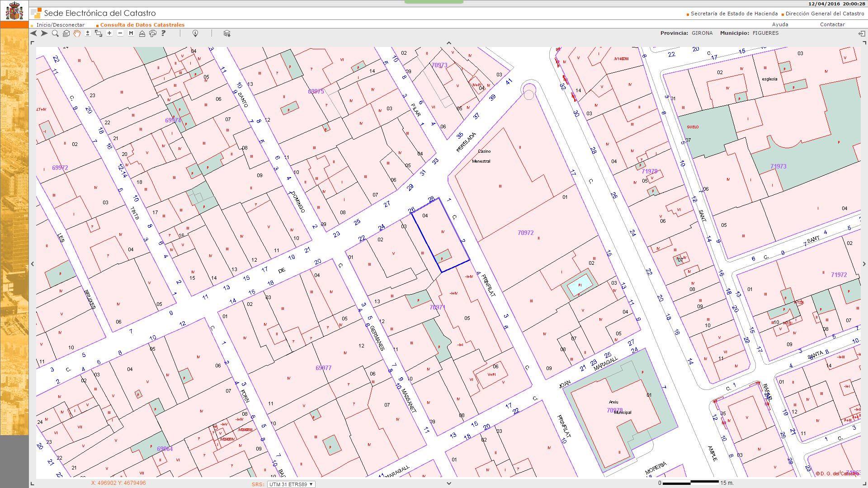Open the question mark help tool

[164, 33]
